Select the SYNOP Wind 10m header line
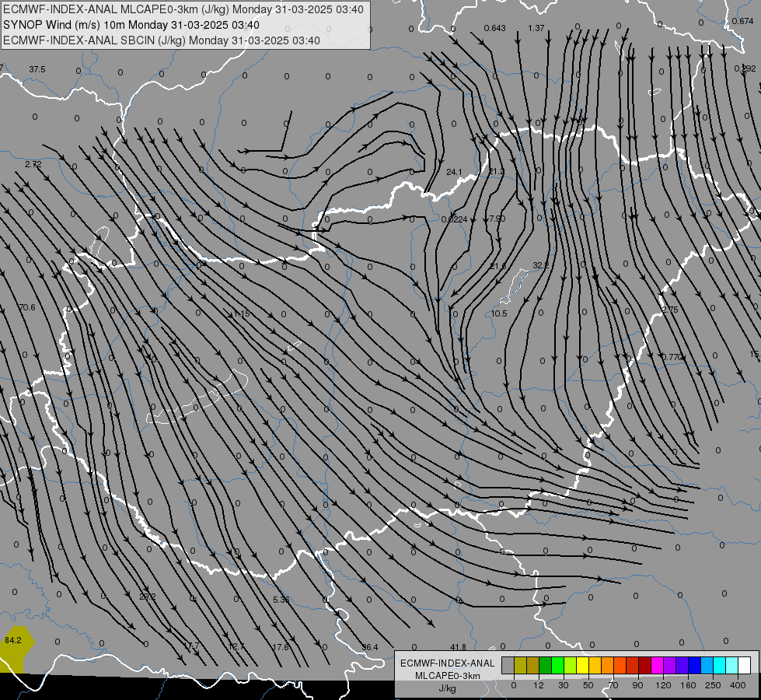The width and height of the screenshot is (761, 700). [x=131, y=25]
